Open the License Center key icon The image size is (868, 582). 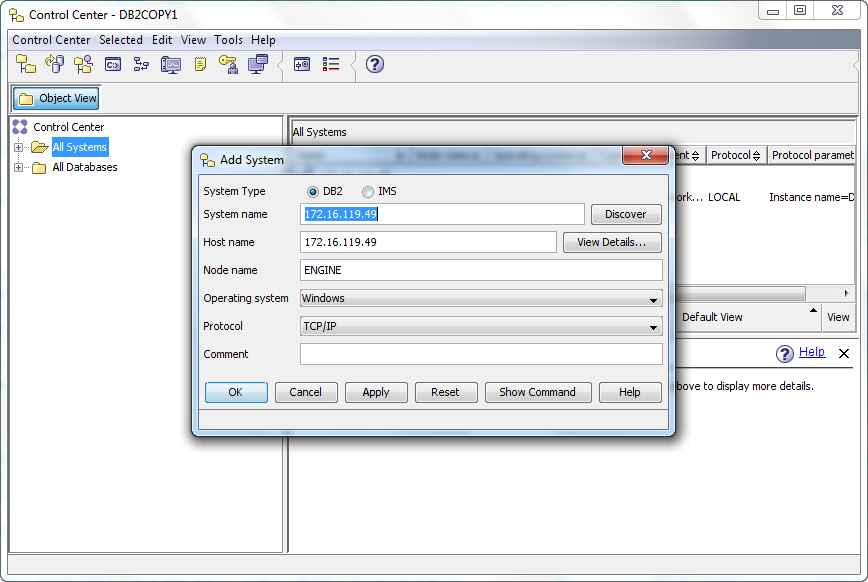point(228,64)
